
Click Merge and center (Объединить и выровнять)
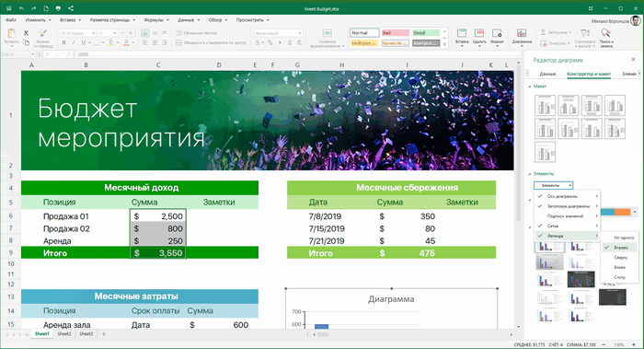211,42
